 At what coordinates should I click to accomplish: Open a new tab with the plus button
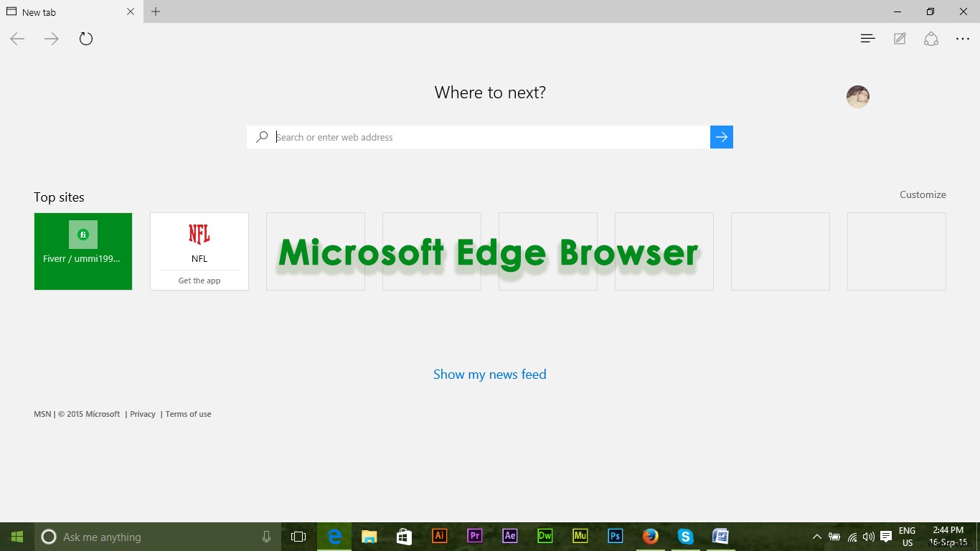[x=155, y=11]
